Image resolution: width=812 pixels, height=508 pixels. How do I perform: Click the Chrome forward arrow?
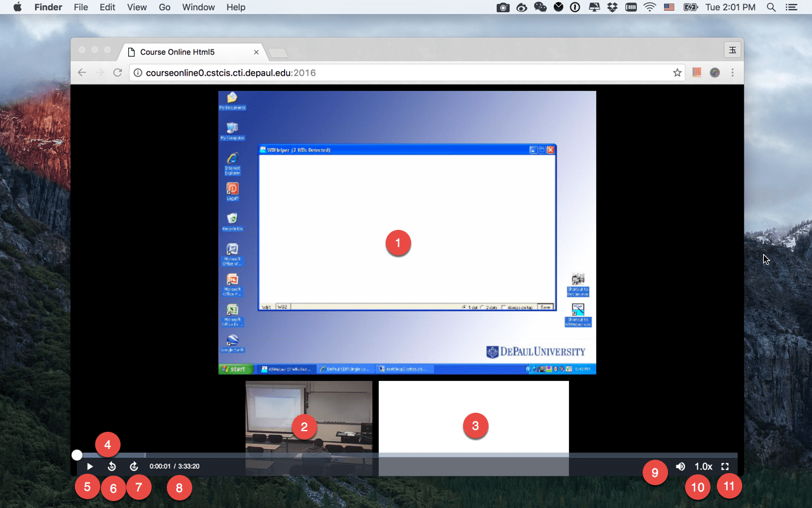pos(100,72)
